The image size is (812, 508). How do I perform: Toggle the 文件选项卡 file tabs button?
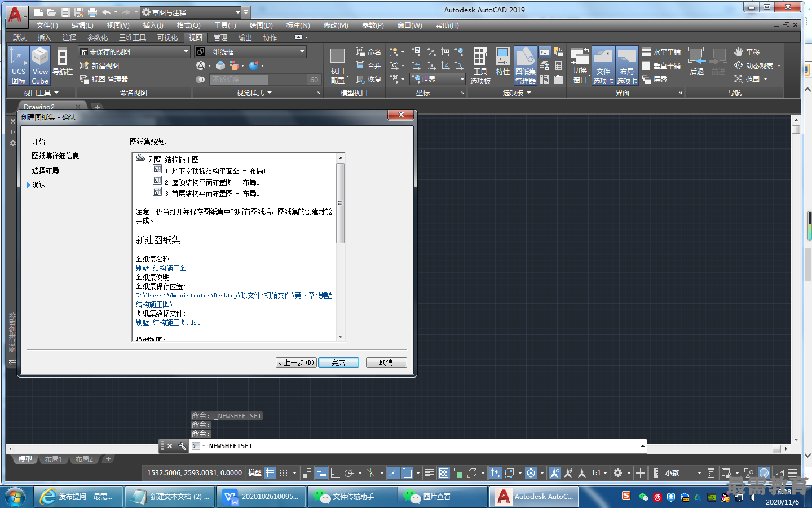[603, 65]
